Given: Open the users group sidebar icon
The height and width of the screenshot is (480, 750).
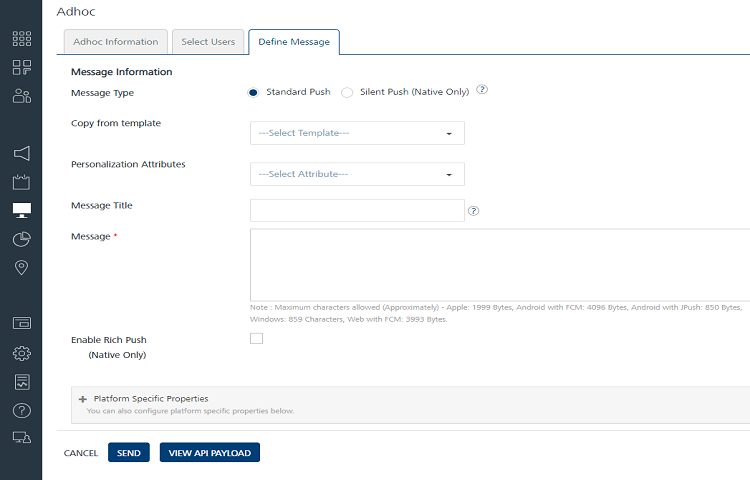Looking at the screenshot, I should (x=21, y=96).
